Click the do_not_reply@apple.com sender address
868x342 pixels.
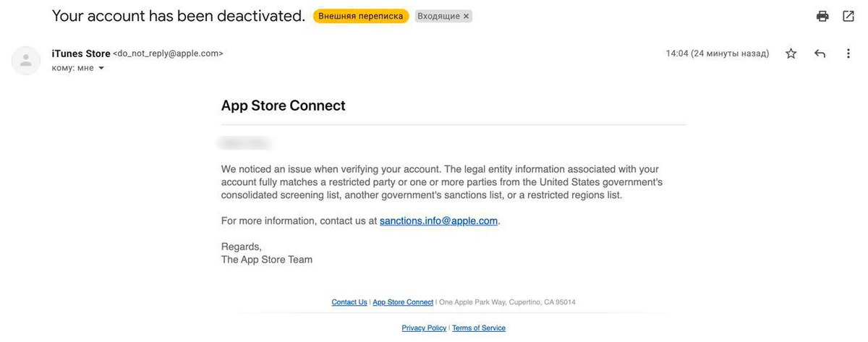coord(168,54)
